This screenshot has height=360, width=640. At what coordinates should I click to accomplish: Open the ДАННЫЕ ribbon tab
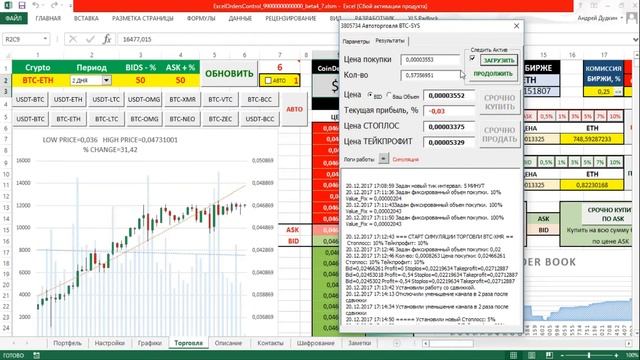tap(240, 18)
